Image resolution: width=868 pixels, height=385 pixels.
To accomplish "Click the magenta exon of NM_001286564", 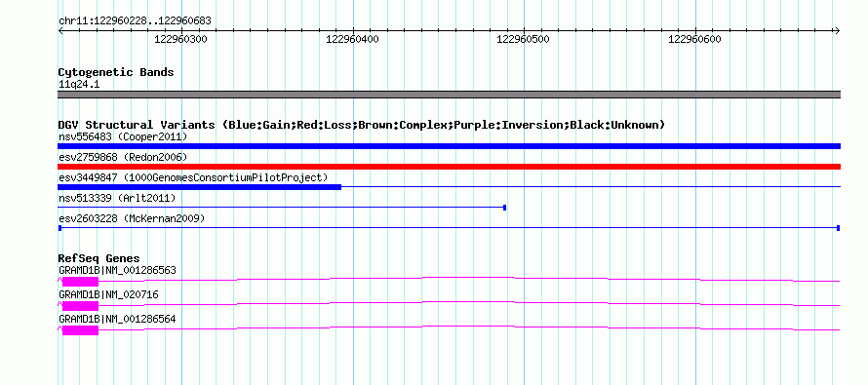I will coord(80,330).
